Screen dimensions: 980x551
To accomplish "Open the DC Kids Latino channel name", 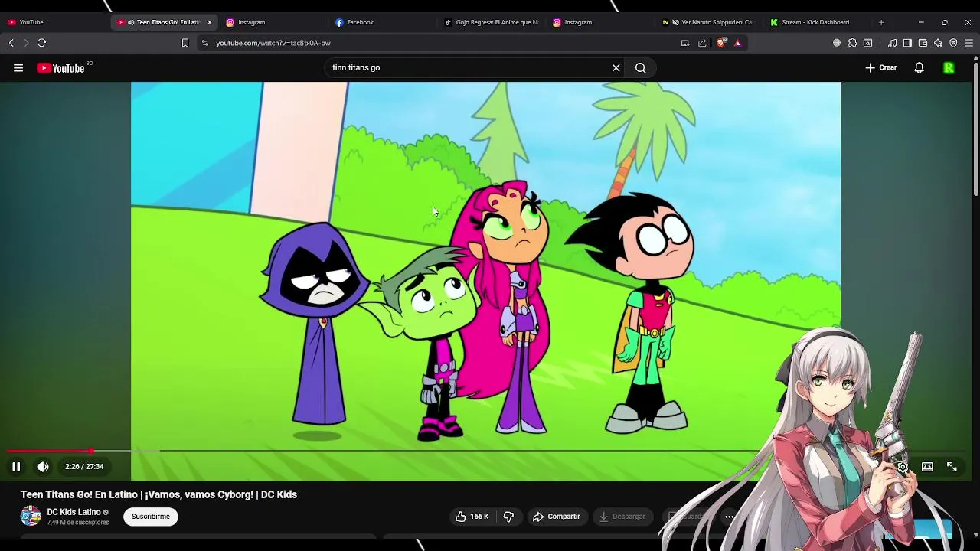I will [x=73, y=512].
